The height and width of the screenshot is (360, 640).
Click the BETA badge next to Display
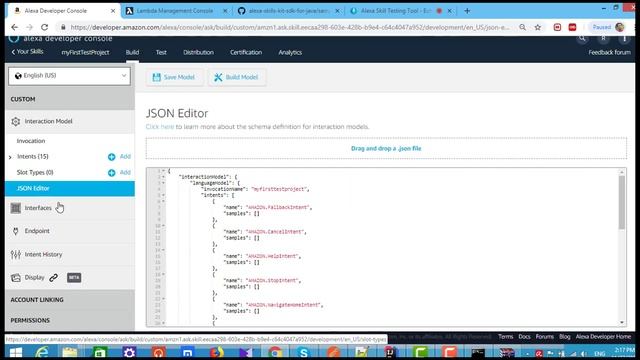[74, 278]
